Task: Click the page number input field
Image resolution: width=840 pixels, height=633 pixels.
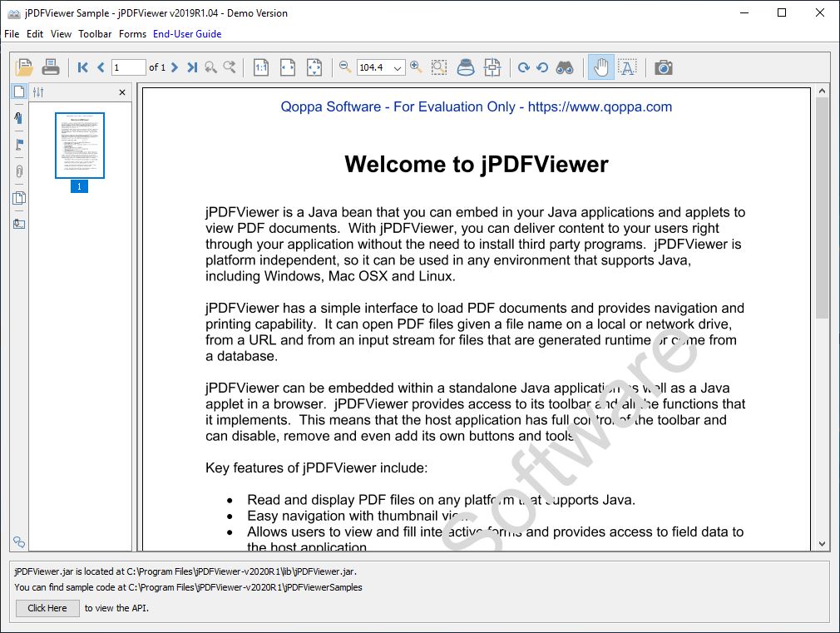Action: click(x=129, y=67)
